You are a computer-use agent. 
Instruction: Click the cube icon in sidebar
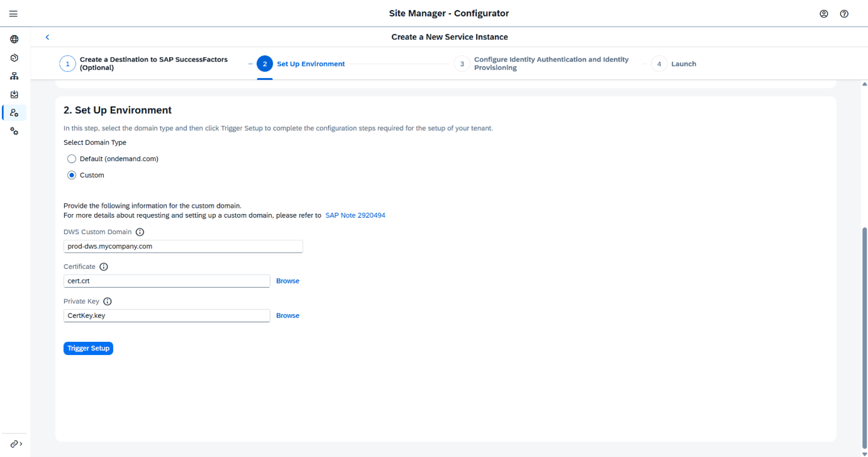(x=14, y=57)
